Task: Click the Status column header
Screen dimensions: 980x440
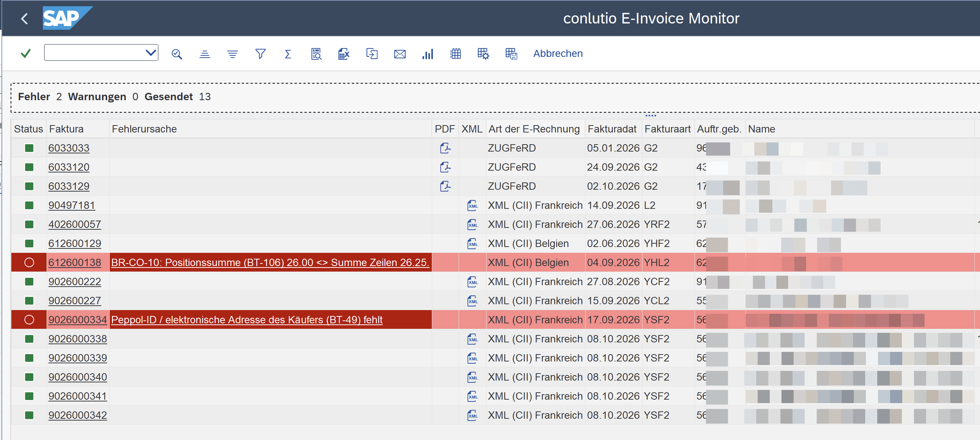Action: click(29, 129)
